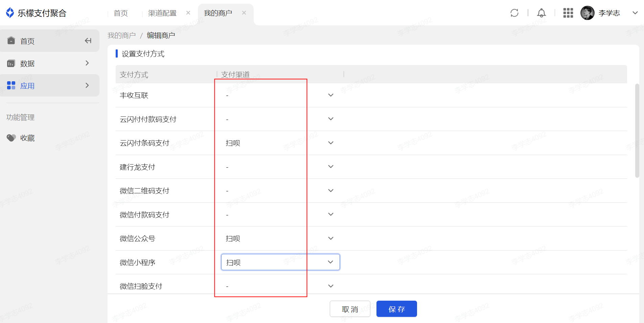This screenshot has height=323, width=644.
Task: Switch to the 首页 tab
Action: click(x=121, y=13)
